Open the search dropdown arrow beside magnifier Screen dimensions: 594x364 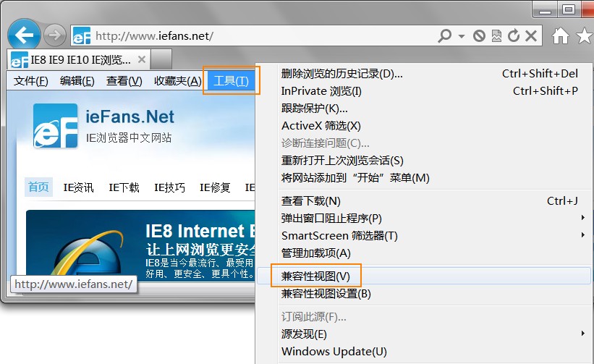[x=462, y=36]
